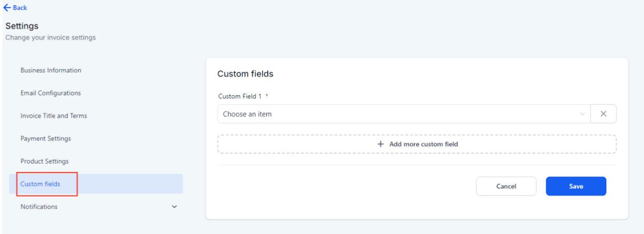Image resolution: width=644 pixels, height=234 pixels.
Task: Click the plus icon for adding a field
Action: [381, 144]
